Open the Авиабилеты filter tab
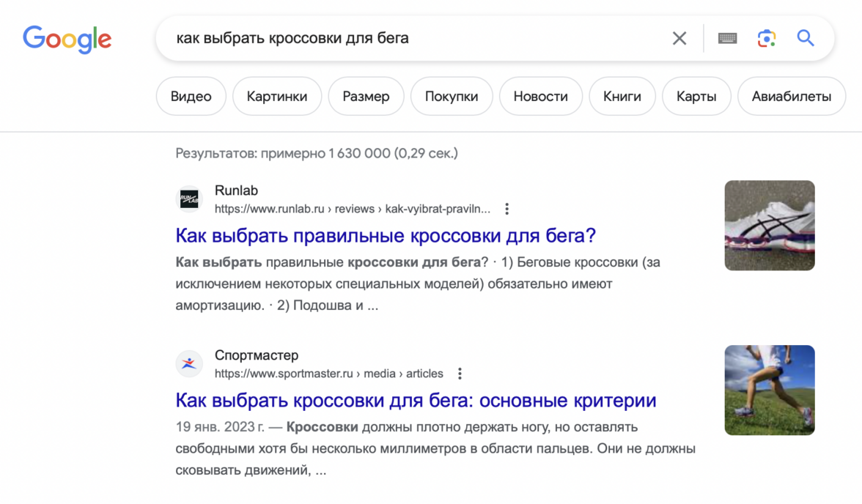 791,96
